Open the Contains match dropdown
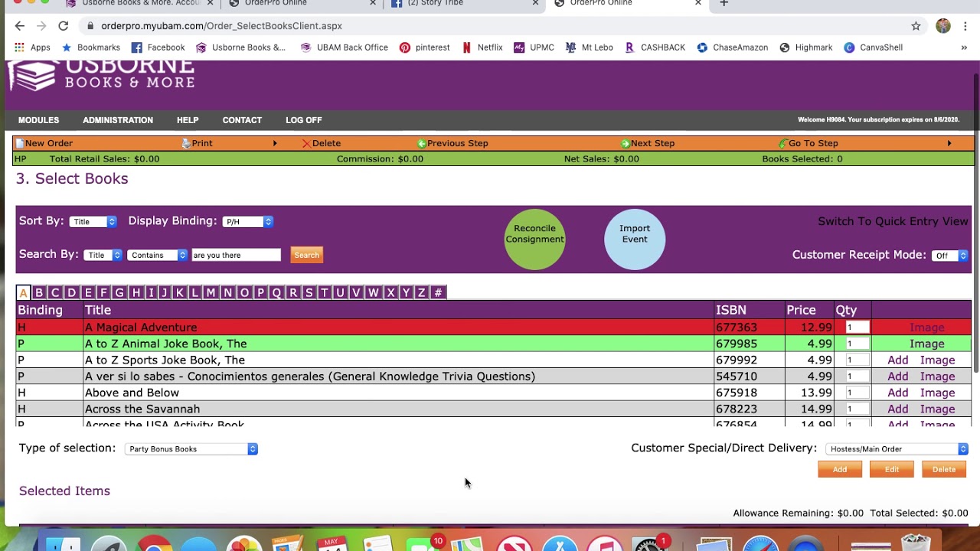Viewport: 980px width, 551px height. point(157,256)
